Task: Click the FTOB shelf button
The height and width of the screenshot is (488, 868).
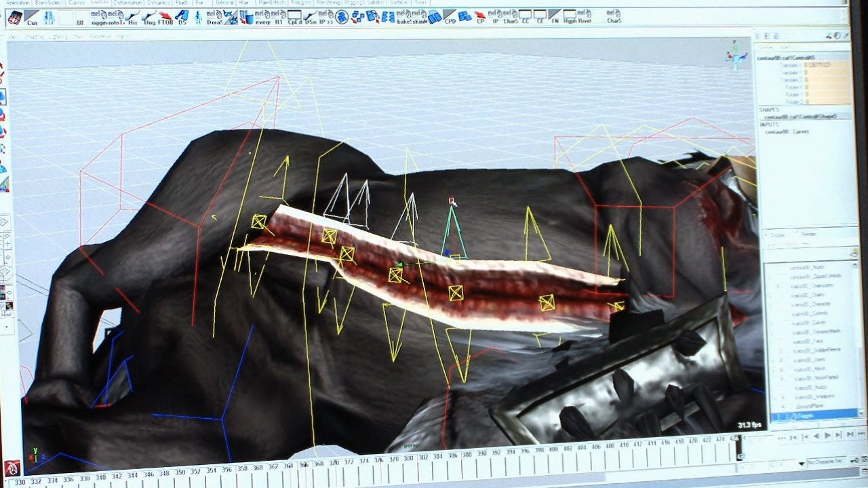Action: (x=165, y=17)
